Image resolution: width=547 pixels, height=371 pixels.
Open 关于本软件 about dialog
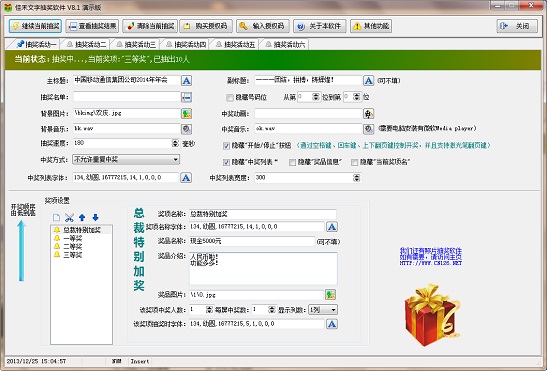(x=320, y=26)
